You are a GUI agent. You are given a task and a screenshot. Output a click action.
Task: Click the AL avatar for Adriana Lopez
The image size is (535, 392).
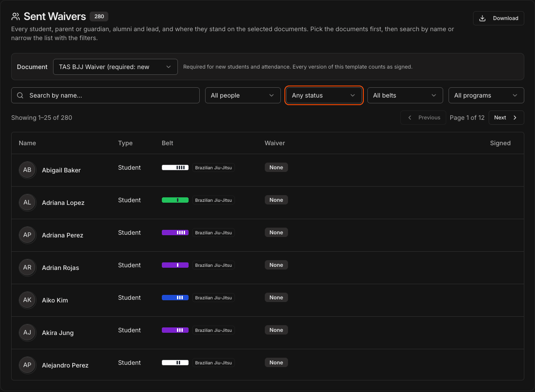[27, 203]
